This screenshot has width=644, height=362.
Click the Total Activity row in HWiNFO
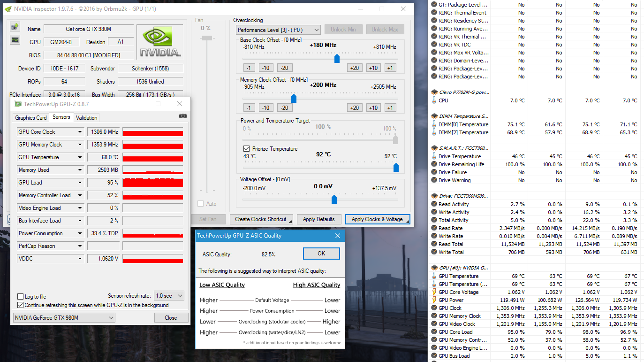tap(535, 220)
